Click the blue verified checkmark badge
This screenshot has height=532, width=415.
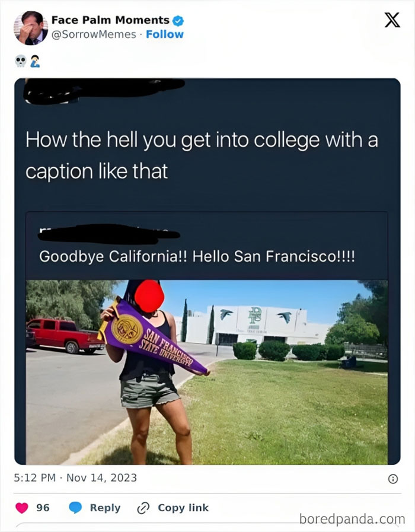tap(178, 21)
